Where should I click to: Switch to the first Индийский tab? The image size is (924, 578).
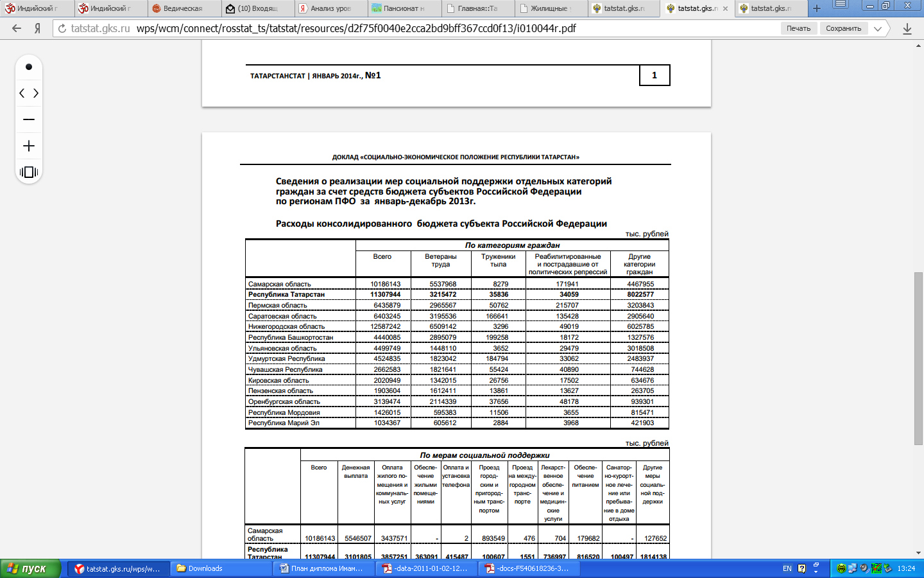pyautogui.click(x=37, y=8)
